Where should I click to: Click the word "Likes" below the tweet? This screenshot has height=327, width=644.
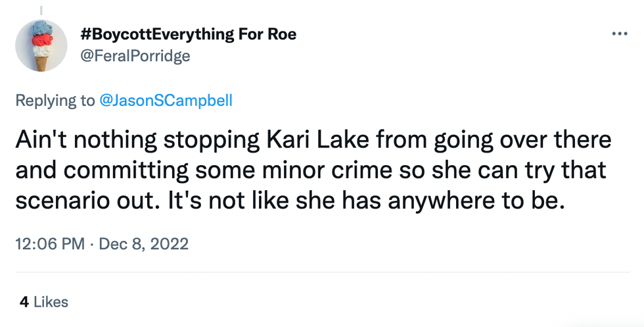coord(51,302)
